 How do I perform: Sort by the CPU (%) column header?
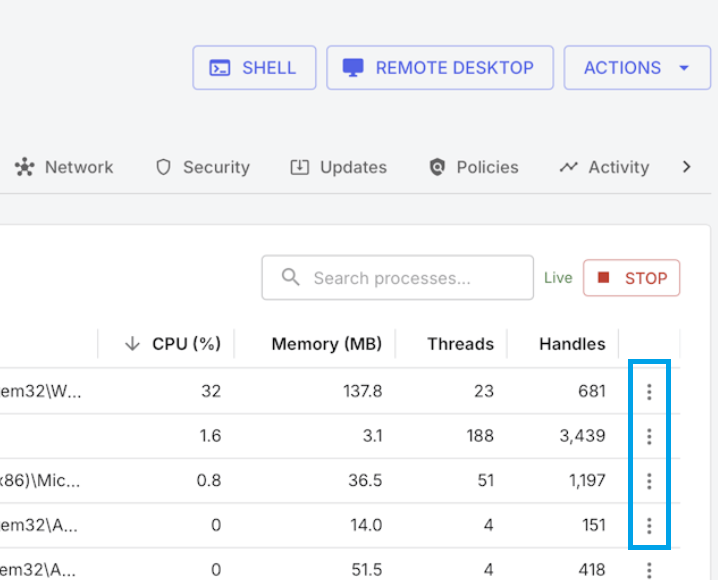click(x=172, y=344)
